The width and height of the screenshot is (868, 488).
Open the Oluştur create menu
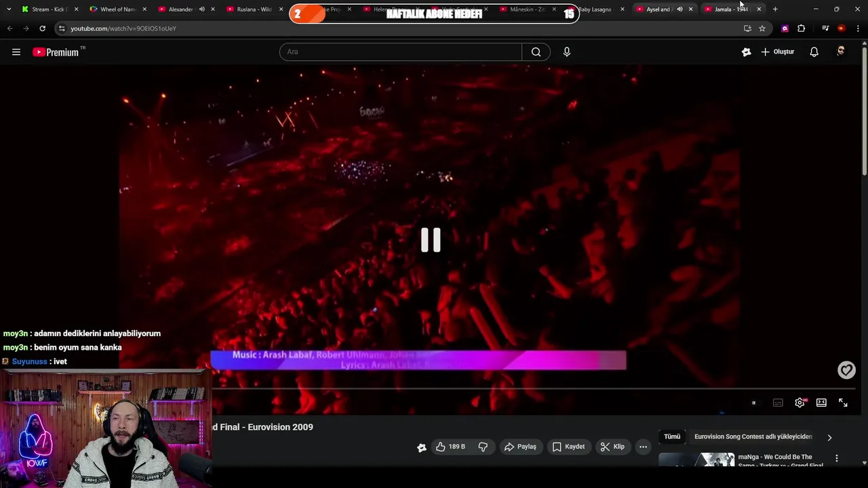coord(778,52)
